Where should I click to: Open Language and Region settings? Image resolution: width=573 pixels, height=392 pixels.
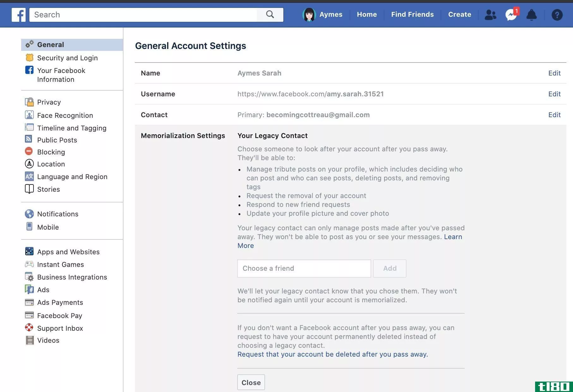72,177
